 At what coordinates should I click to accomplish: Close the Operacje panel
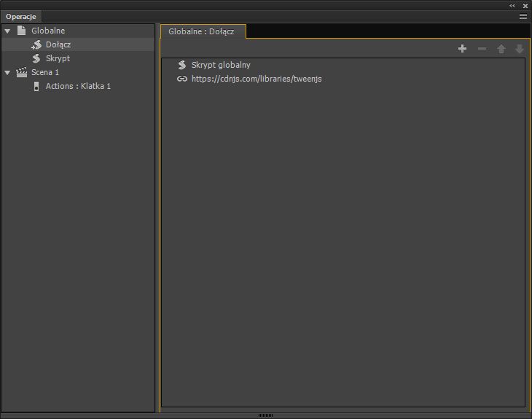[x=525, y=6]
